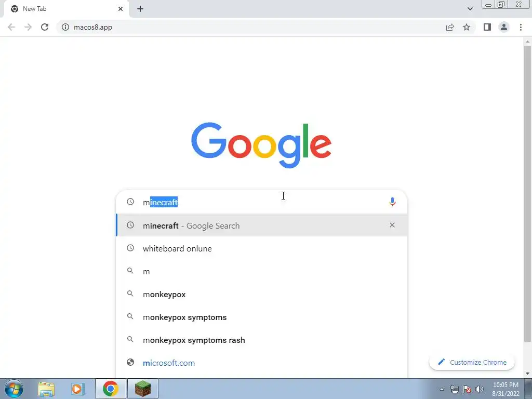Expand the tab search chevron
The height and width of the screenshot is (399, 532).
(470, 9)
